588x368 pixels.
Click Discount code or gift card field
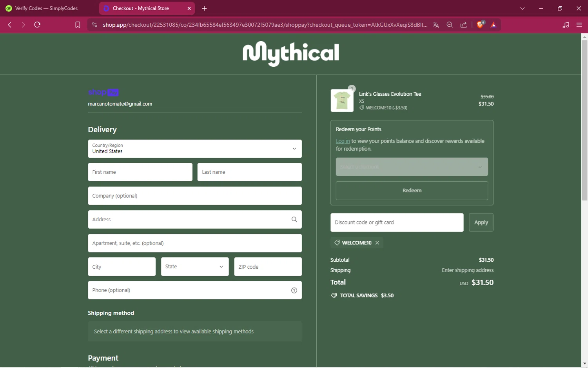(397, 222)
